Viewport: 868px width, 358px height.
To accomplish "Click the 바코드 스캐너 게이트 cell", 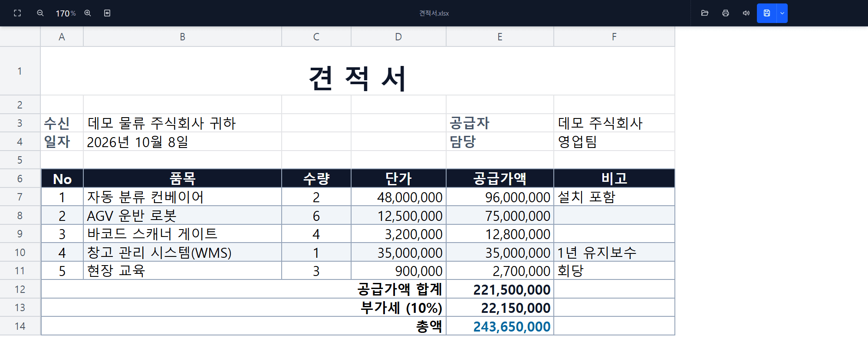I will [183, 234].
